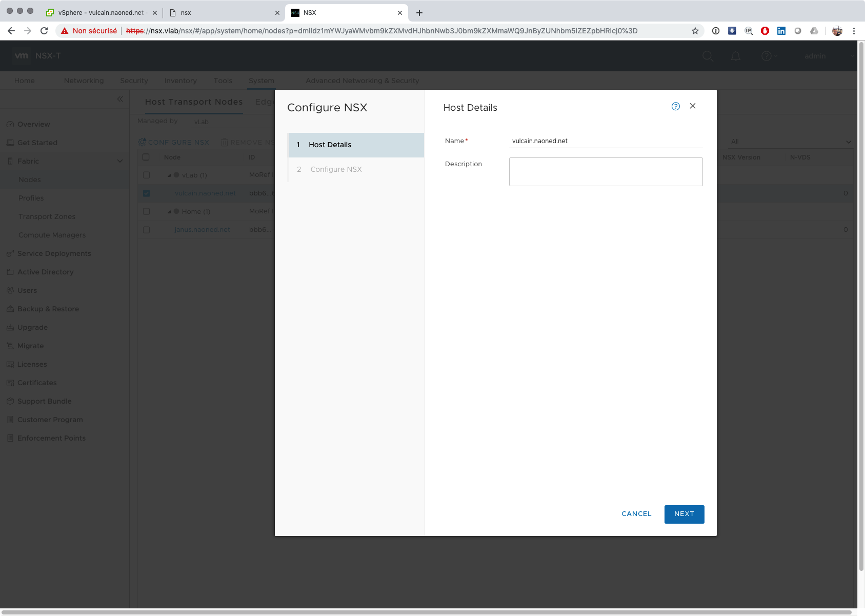
Task: Toggle the select-all checkbox in Node header
Action: click(146, 157)
